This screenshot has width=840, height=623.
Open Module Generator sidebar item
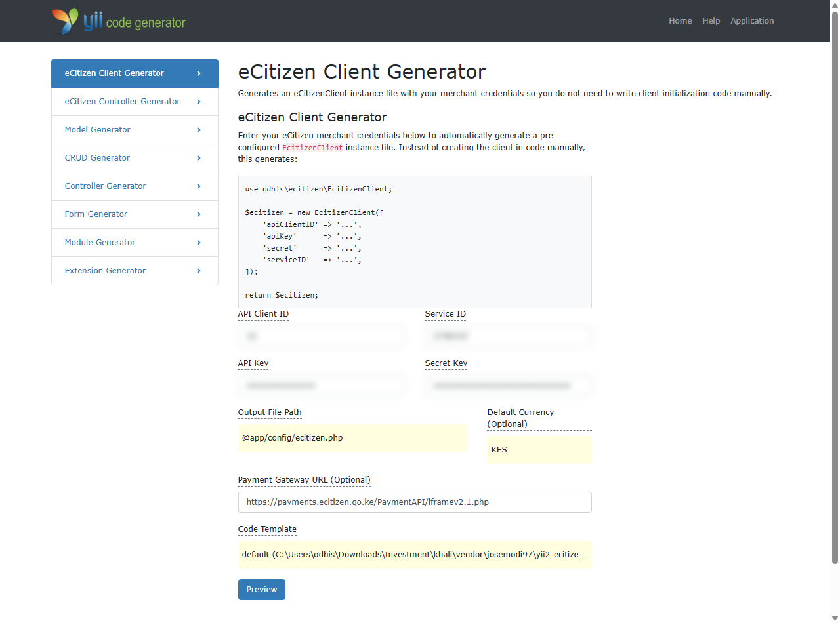tap(135, 243)
